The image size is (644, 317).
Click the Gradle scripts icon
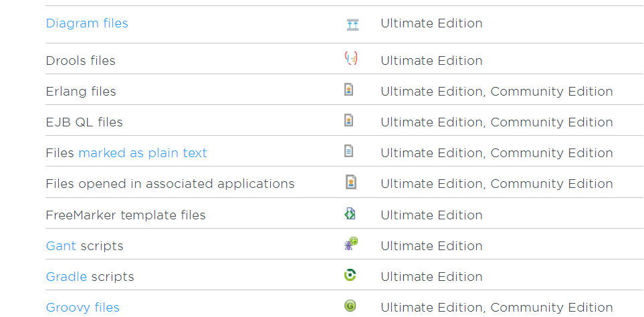pyautogui.click(x=350, y=275)
